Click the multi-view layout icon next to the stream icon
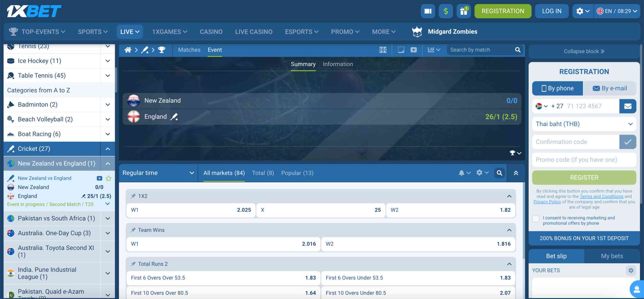Screen dimensions: 644x299 tap(400, 50)
